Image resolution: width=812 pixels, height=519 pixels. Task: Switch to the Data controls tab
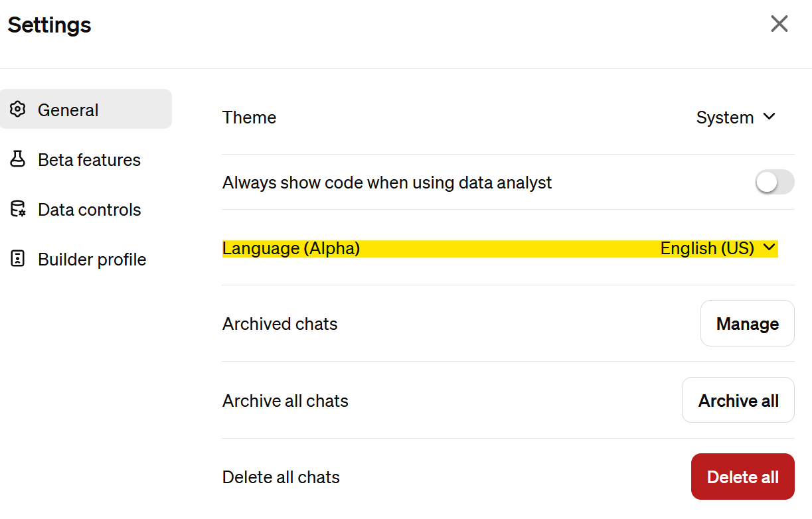89,210
